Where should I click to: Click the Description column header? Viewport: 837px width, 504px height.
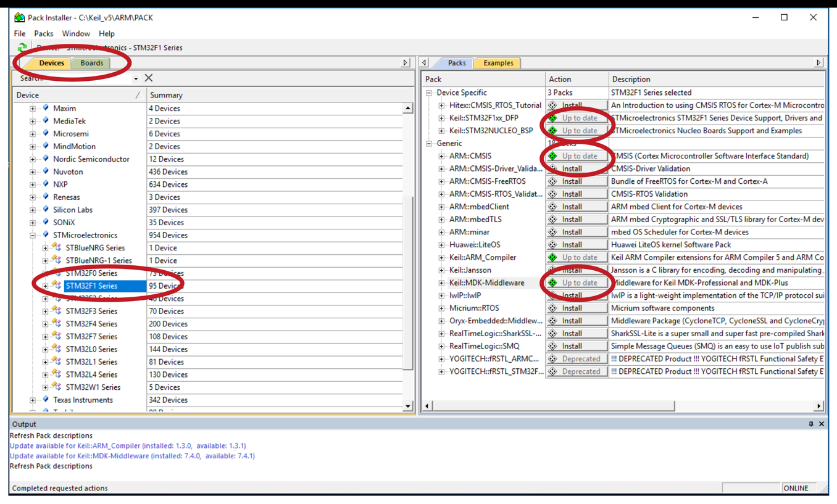click(717, 79)
